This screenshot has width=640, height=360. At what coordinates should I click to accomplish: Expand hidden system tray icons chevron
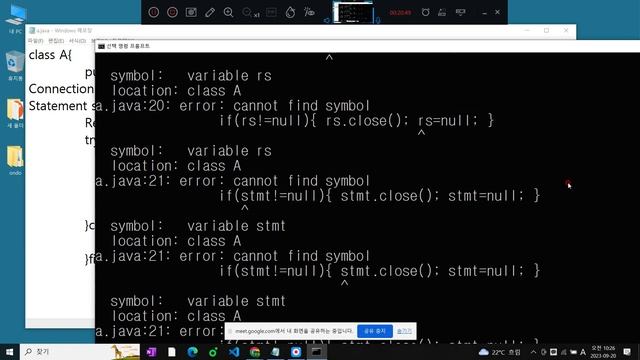[x=533, y=352]
